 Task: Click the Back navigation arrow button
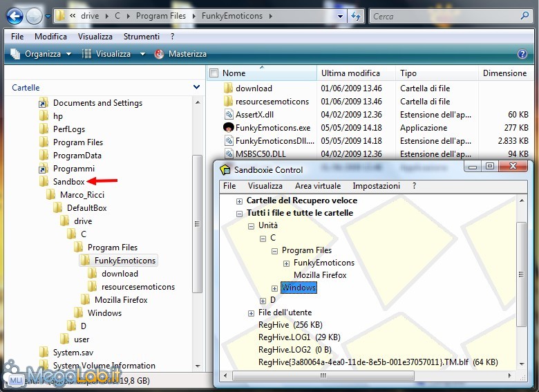coord(15,16)
